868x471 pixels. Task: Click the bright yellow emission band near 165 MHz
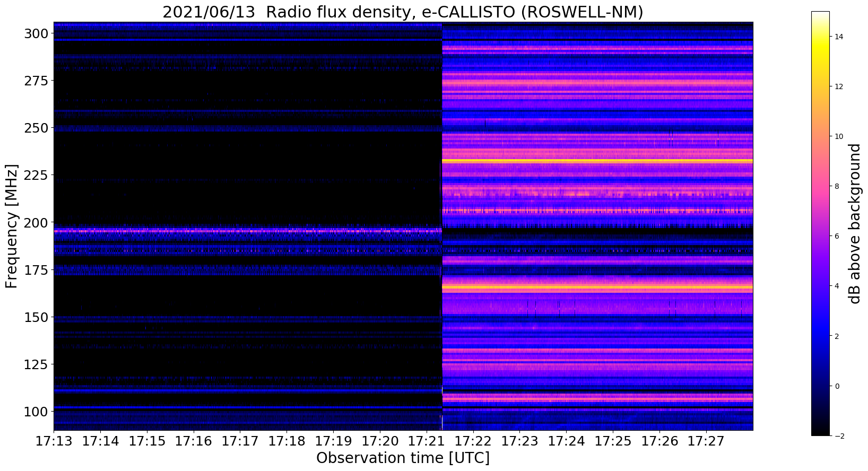click(x=597, y=287)
